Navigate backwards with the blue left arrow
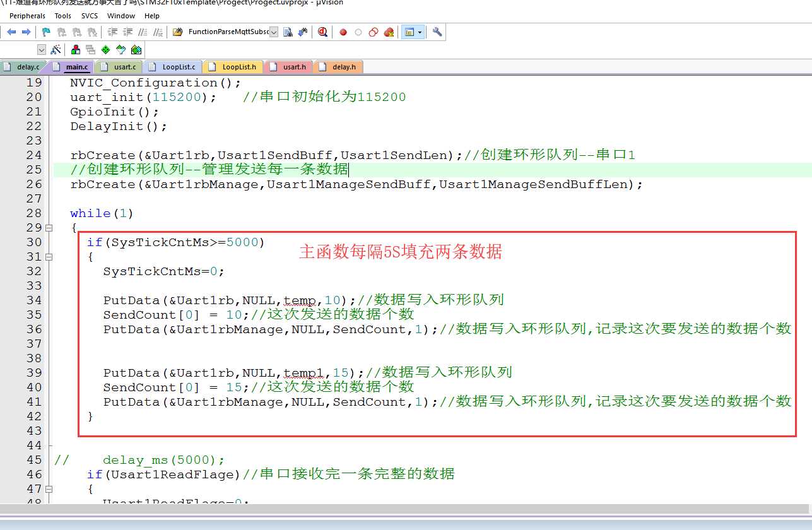Image resolution: width=812 pixels, height=530 pixels. [11, 32]
